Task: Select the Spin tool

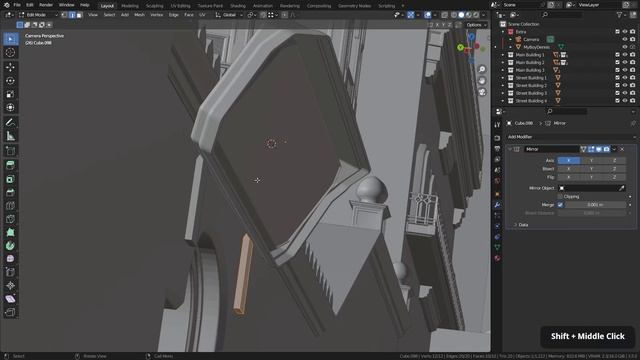Action: [x=10, y=246]
